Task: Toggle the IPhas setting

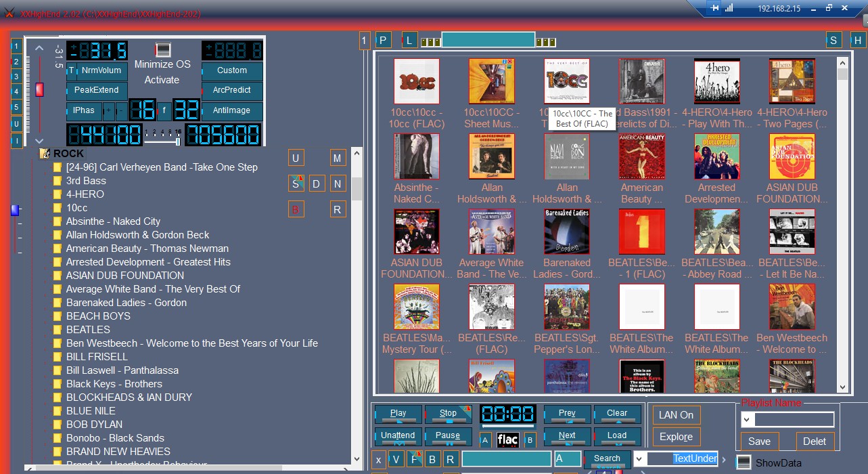Action: pyautogui.click(x=84, y=110)
